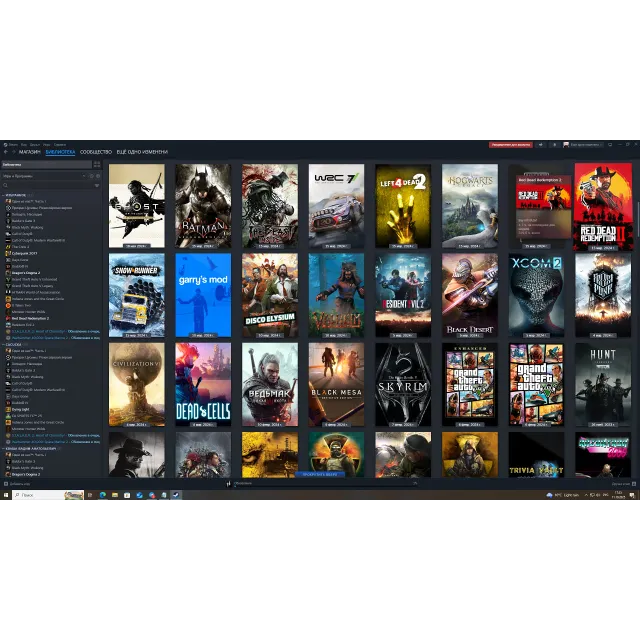Open the SnowRunner game cover
Viewport: 640px width, 640px height.
click(137, 295)
